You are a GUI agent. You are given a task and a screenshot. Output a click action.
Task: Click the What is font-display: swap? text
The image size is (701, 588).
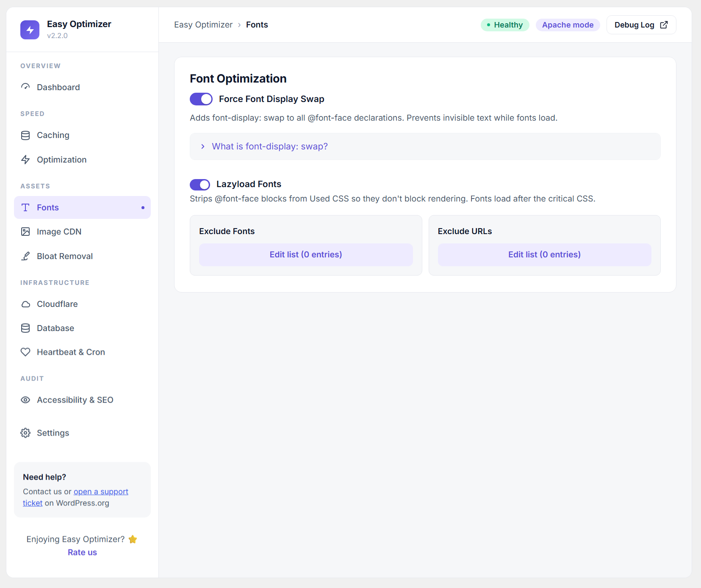pos(270,146)
